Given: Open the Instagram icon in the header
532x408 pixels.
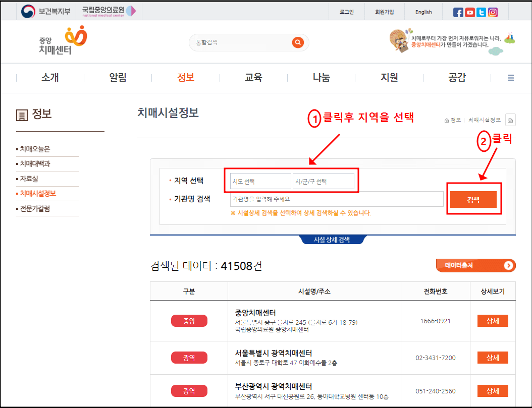Looking at the screenshot, I should coord(493,12).
